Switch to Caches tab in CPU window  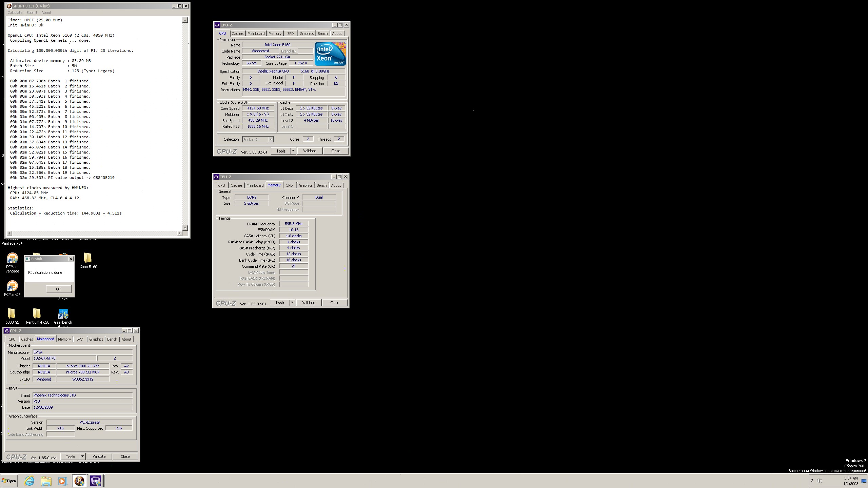237,34
